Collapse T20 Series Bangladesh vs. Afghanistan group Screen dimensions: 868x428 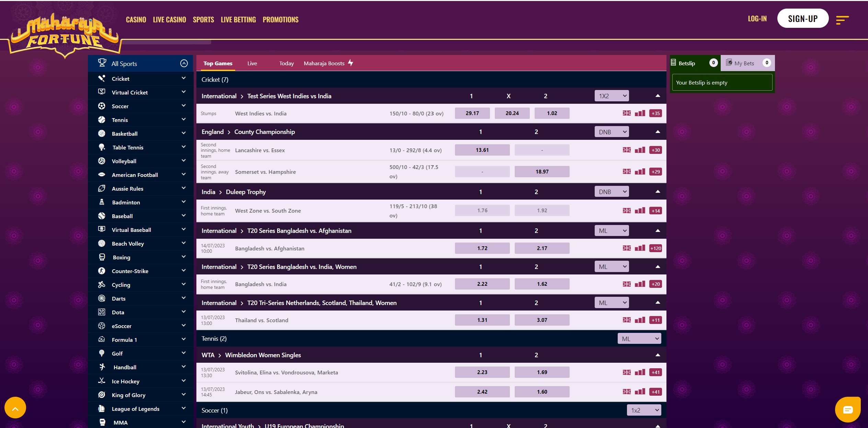pos(658,230)
